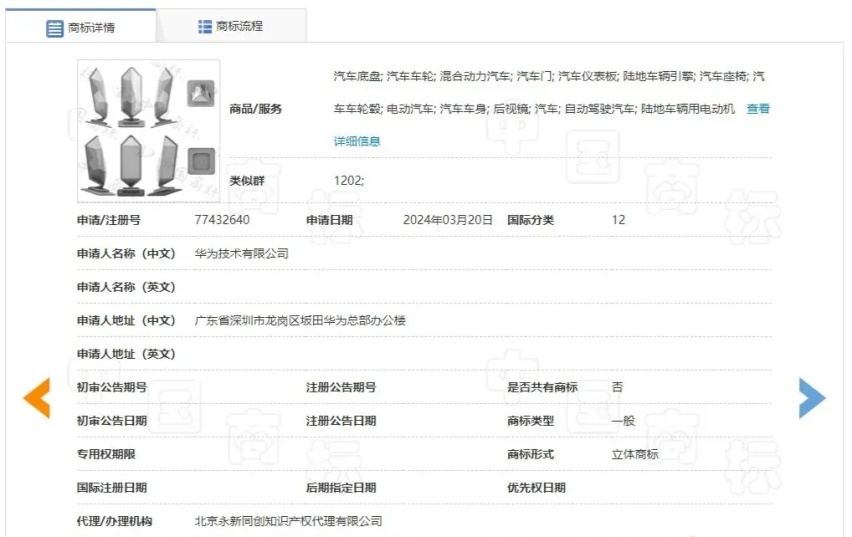
Task: Click the 国际分类 label
Action: pos(530,220)
